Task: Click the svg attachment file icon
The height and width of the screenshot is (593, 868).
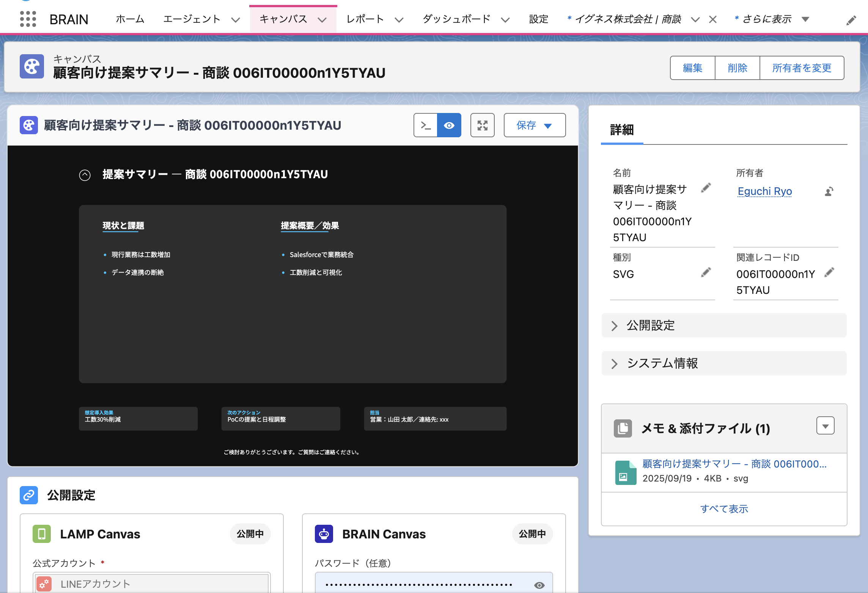Action: [x=626, y=472]
